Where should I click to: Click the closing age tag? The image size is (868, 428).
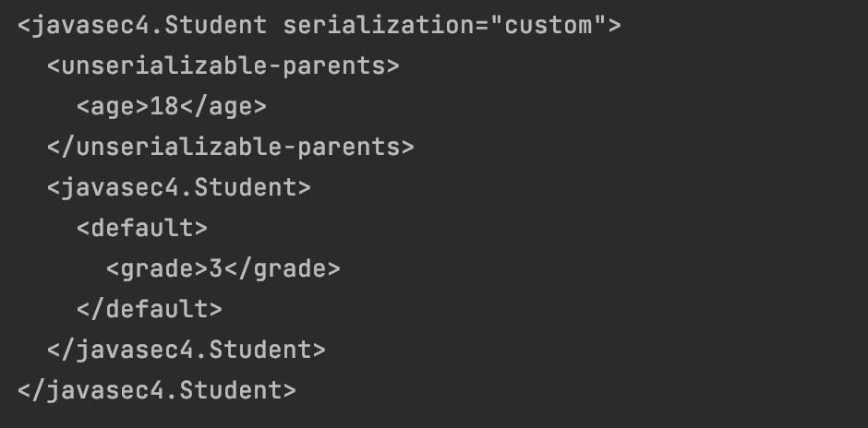tap(223, 107)
